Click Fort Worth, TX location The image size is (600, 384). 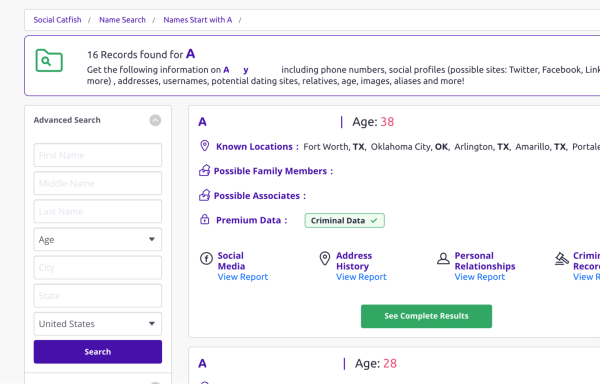pos(334,147)
